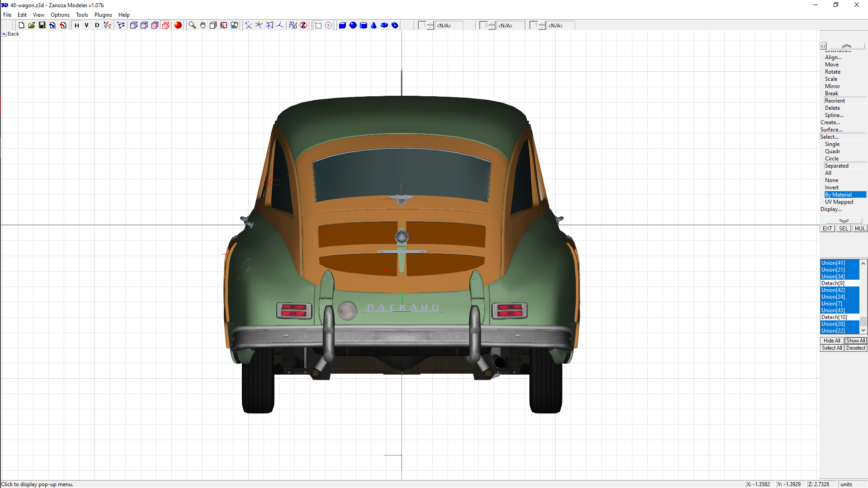
Task: Open file with the folder icon
Action: tap(32, 25)
